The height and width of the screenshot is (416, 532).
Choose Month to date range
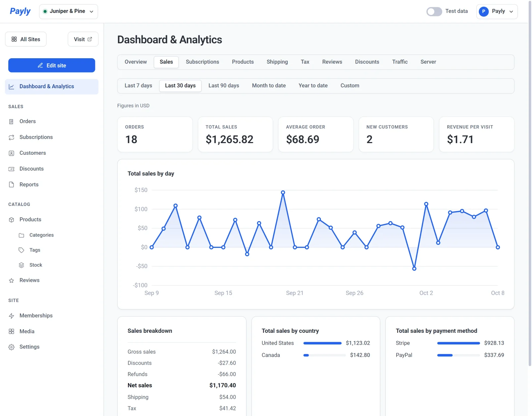[x=269, y=86]
